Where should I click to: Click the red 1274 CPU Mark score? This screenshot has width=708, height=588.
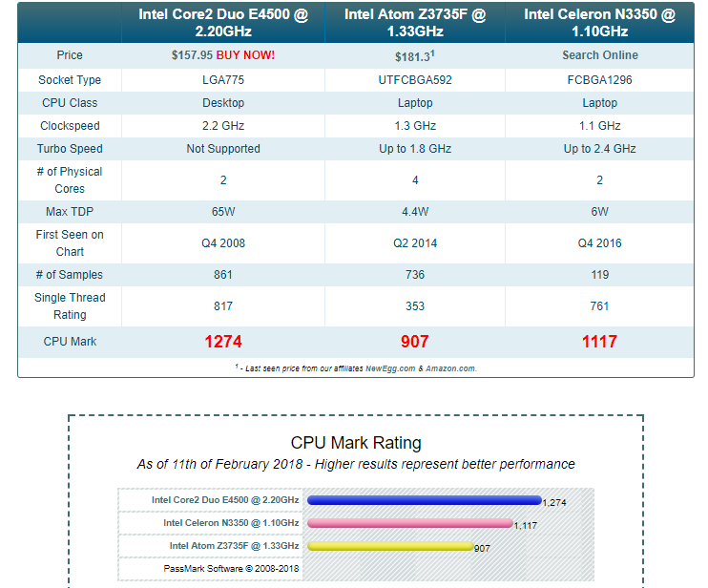point(223,342)
